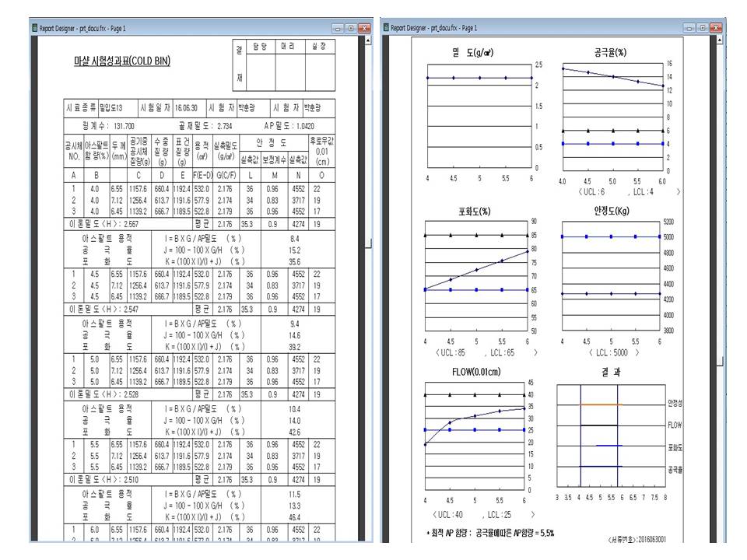Screen dimensions: 747x560
Task: Click the 안정성 row label in result chart
Action: pos(675,404)
